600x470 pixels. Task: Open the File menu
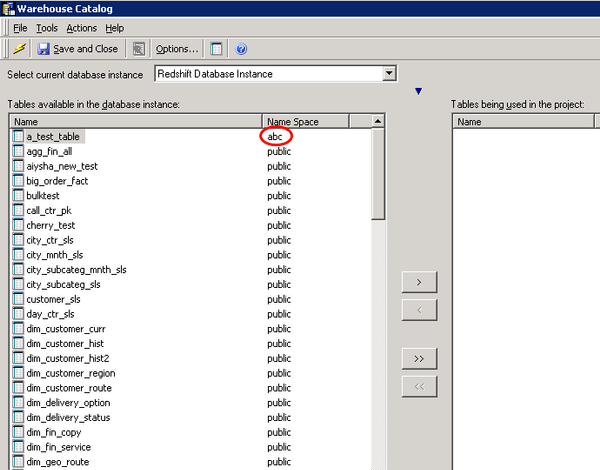(20, 28)
